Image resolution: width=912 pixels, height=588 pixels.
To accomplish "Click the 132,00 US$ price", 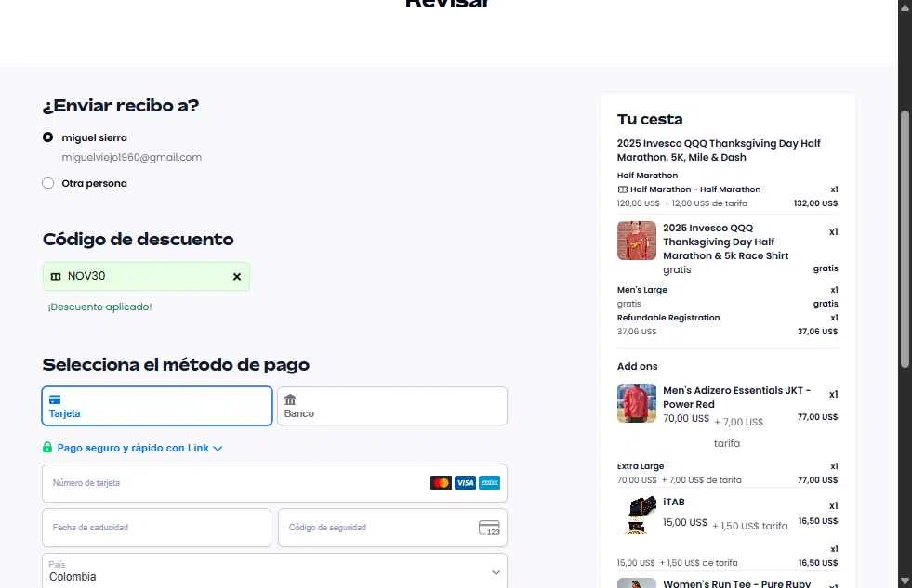I will tap(815, 203).
